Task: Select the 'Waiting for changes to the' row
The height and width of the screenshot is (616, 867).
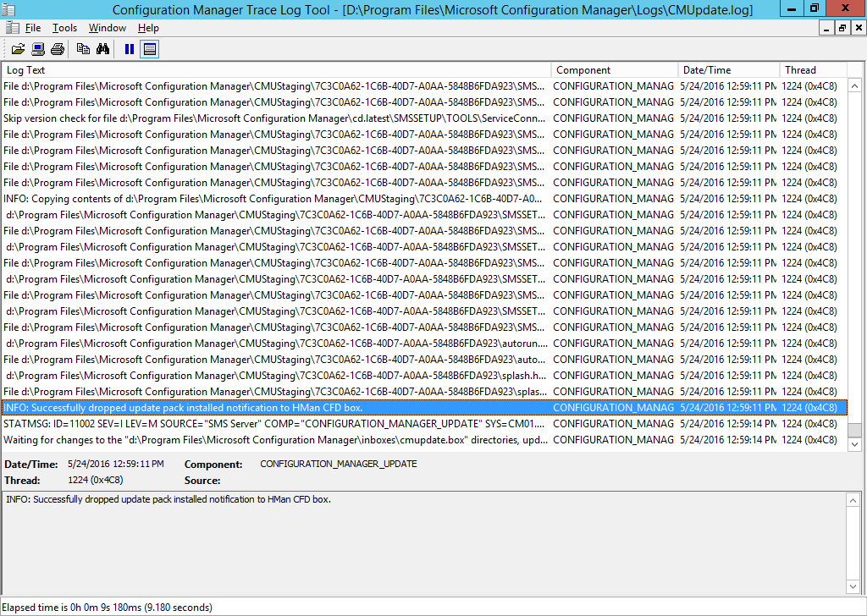Action: [424, 440]
